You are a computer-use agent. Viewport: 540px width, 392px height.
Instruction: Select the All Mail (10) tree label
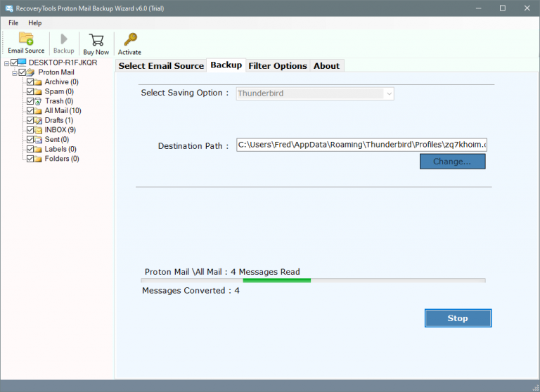pos(63,111)
